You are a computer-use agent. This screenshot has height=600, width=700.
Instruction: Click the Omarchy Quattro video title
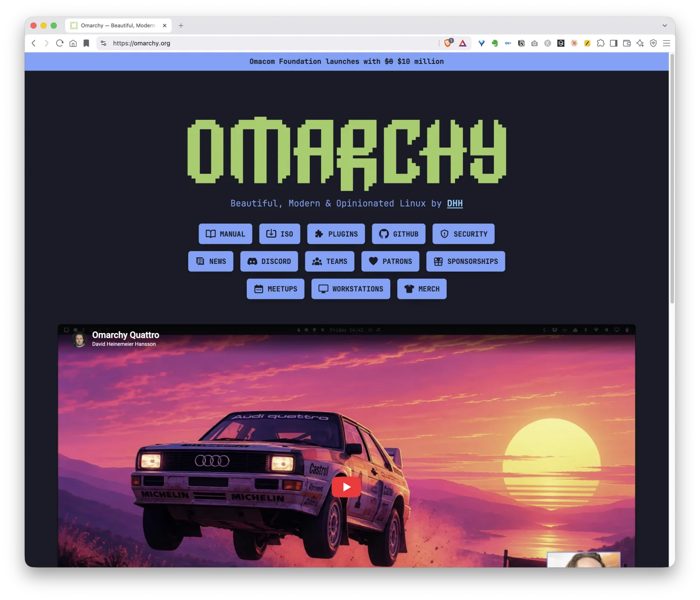[x=126, y=335]
